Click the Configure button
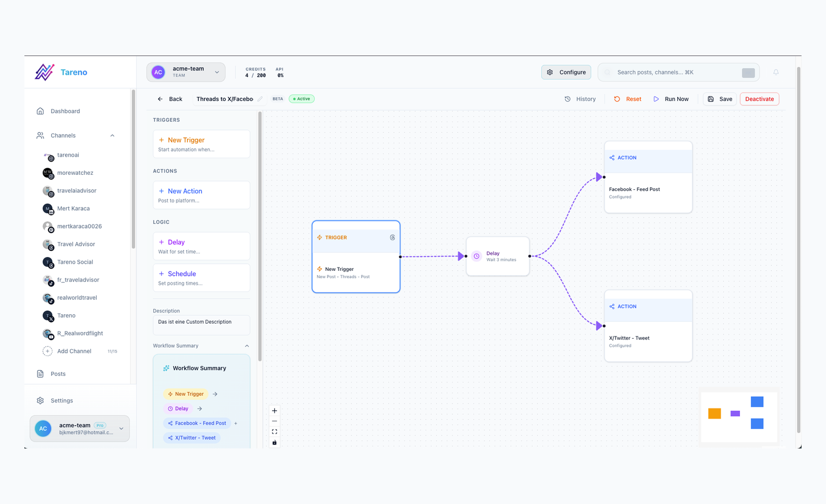The width and height of the screenshot is (826, 504). click(566, 72)
